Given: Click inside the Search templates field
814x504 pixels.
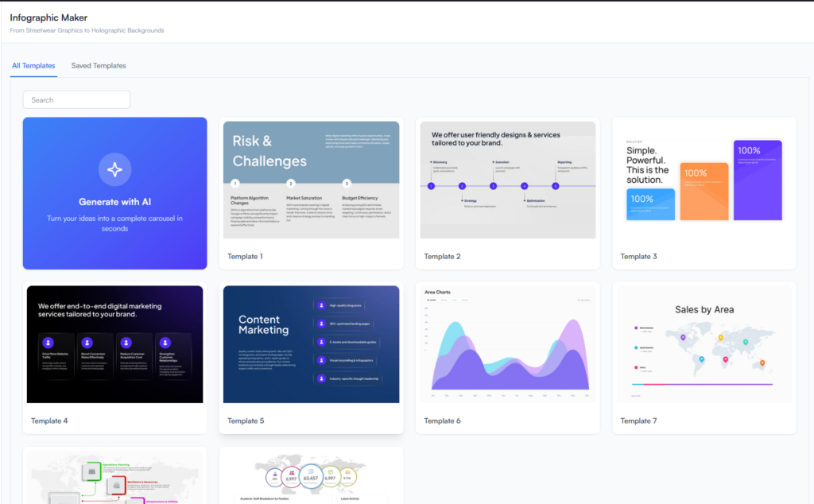Looking at the screenshot, I should click(76, 99).
